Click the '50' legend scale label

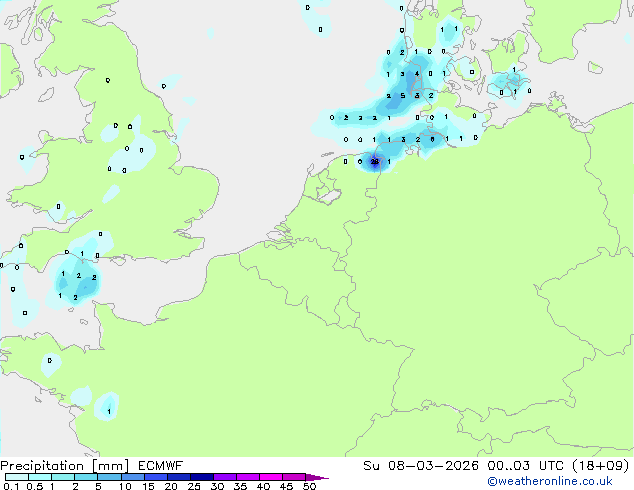point(309,486)
